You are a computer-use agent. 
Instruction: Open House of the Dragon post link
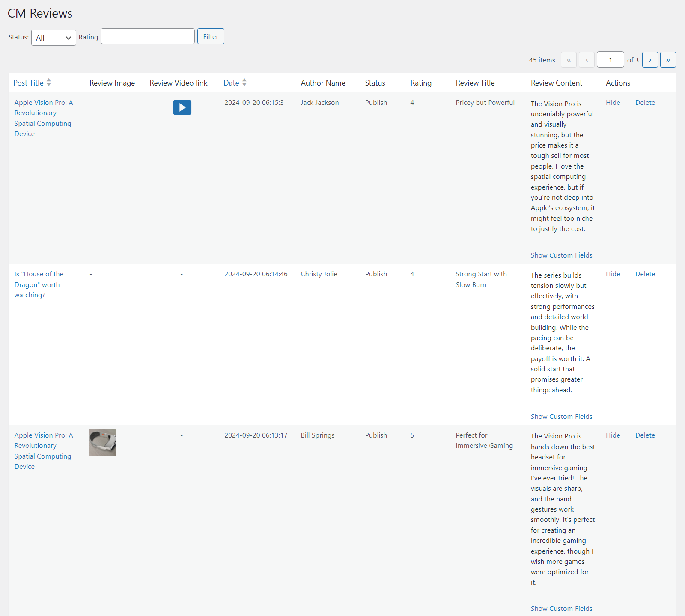point(39,284)
